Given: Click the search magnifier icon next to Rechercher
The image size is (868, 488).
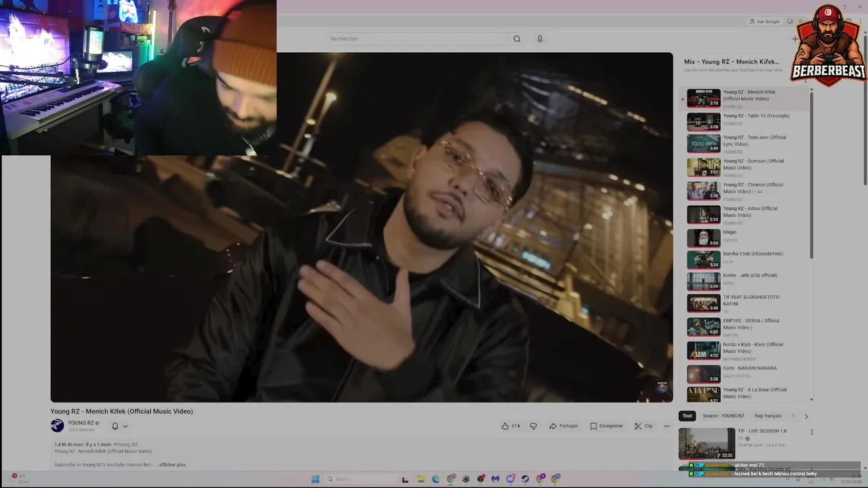Looking at the screenshot, I should pos(517,39).
